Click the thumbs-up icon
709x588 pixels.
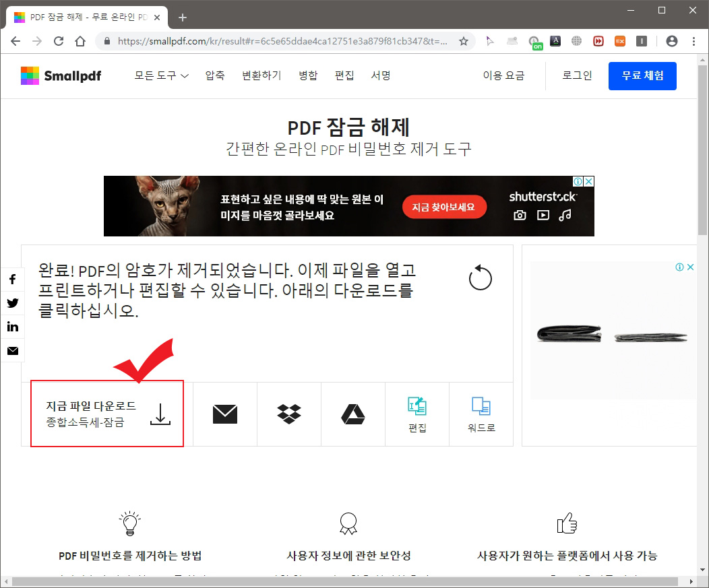(x=567, y=523)
